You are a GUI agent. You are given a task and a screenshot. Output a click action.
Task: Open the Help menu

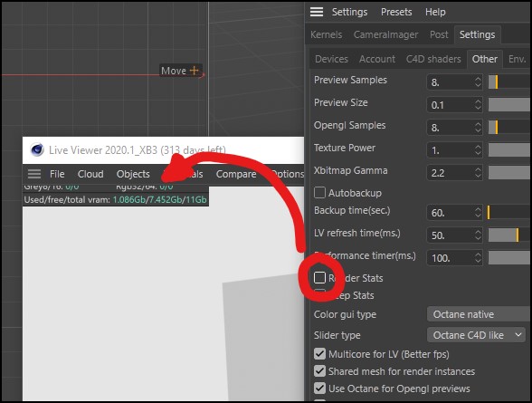[435, 12]
